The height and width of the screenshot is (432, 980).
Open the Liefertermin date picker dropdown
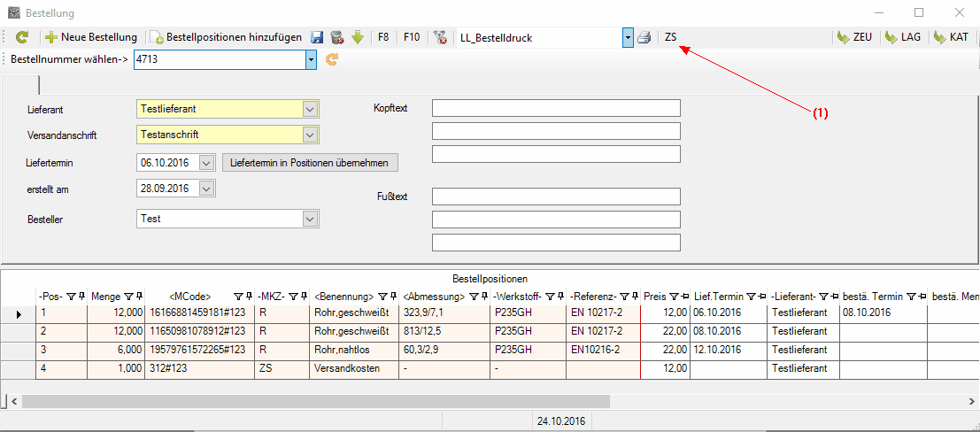pos(206,163)
